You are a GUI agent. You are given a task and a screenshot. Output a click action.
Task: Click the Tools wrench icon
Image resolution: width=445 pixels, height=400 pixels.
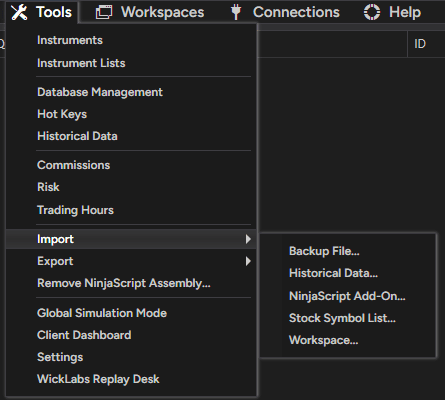(x=19, y=12)
